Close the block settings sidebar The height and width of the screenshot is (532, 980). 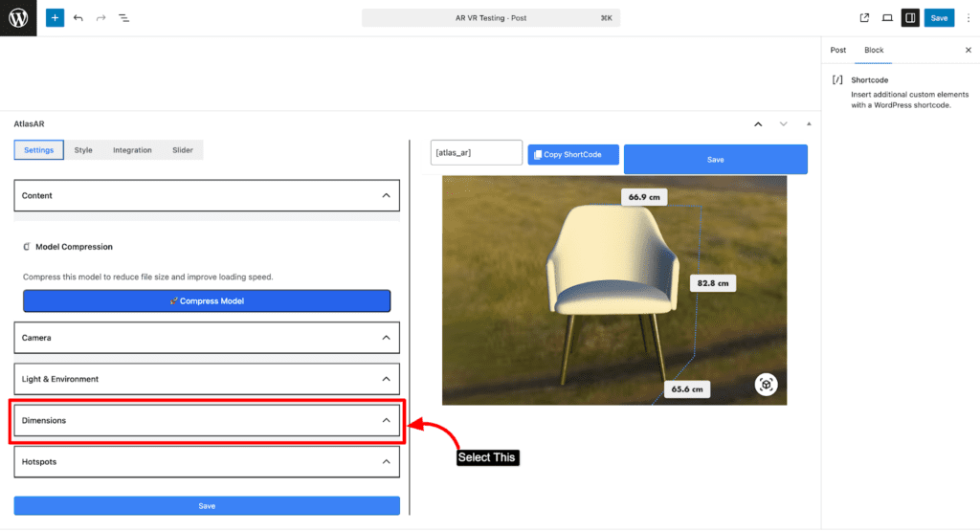click(x=968, y=50)
